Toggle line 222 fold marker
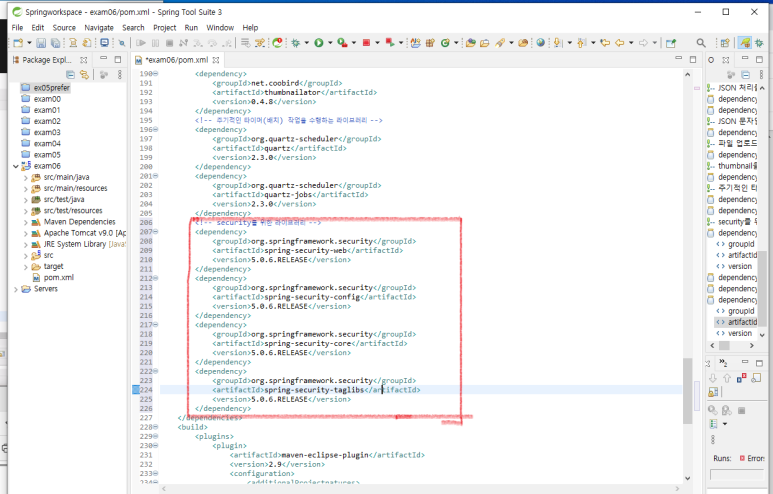 156,371
